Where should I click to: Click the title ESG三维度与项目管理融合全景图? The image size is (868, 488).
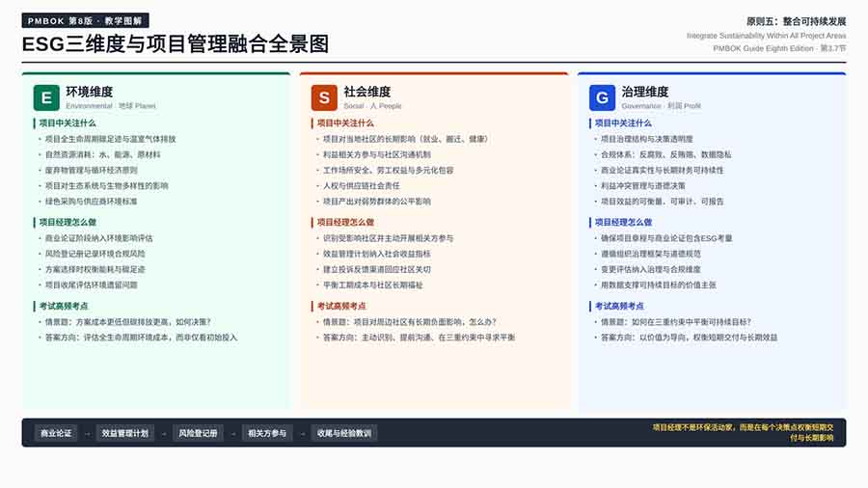pyautogui.click(x=176, y=44)
